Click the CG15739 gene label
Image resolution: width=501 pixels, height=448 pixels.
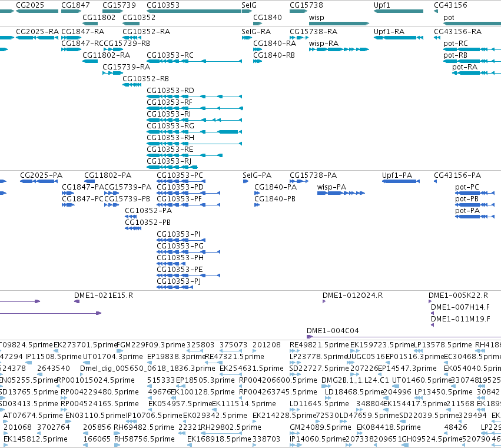tap(119, 5)
